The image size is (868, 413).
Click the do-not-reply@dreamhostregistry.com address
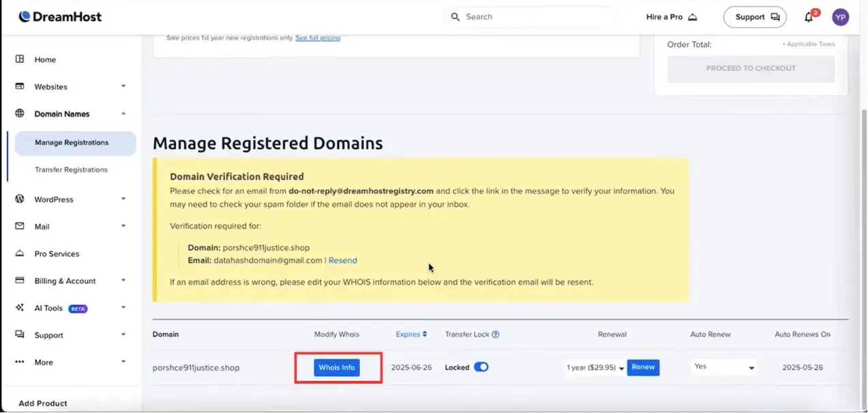(361, 191)
